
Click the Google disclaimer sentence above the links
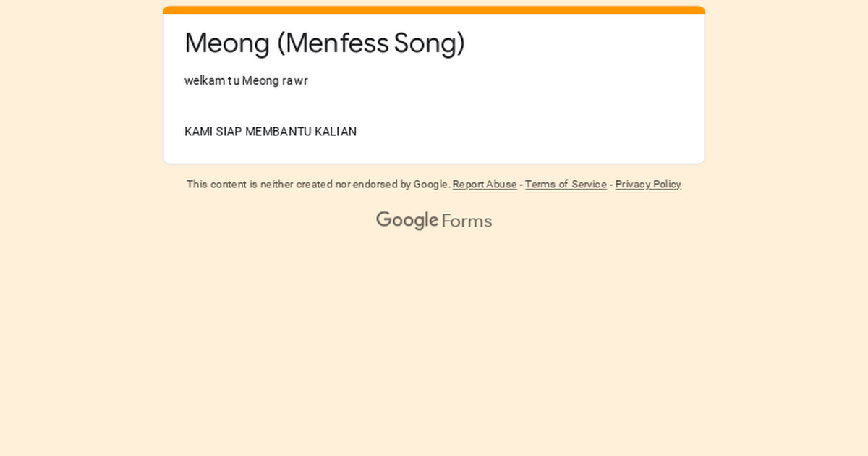coord(318,185)
